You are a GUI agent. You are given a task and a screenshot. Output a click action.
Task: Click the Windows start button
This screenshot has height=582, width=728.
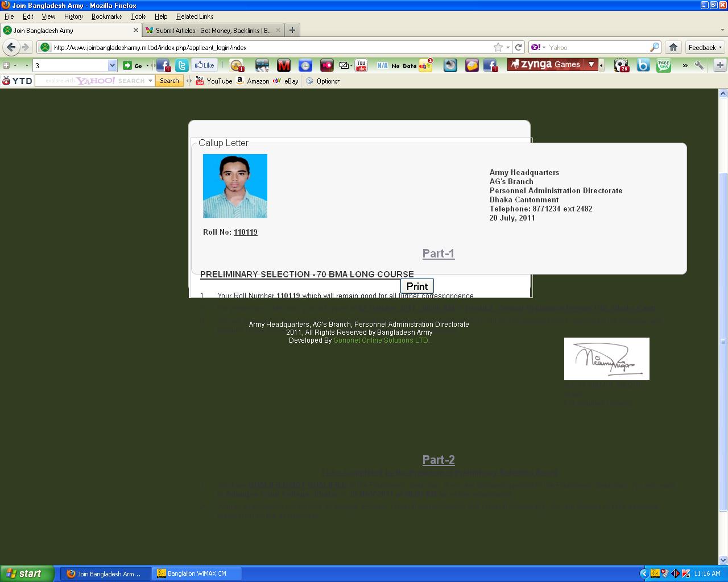point(27,573)
